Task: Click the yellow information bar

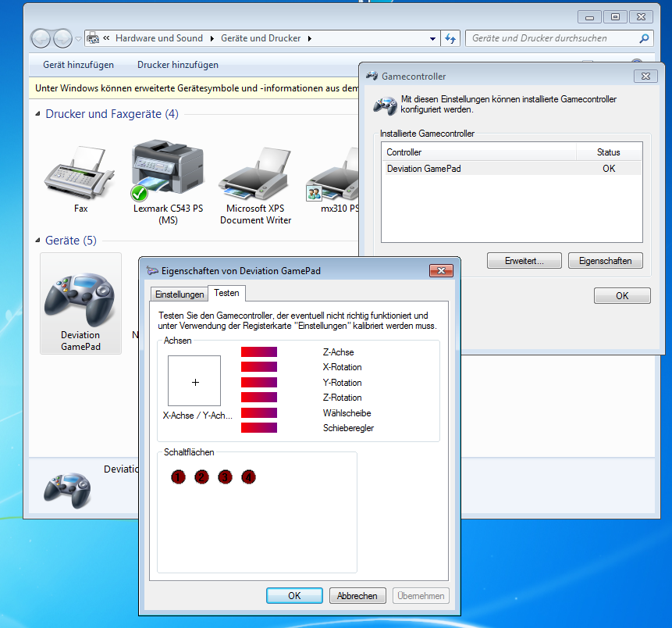Action: [x=194, y=88]
